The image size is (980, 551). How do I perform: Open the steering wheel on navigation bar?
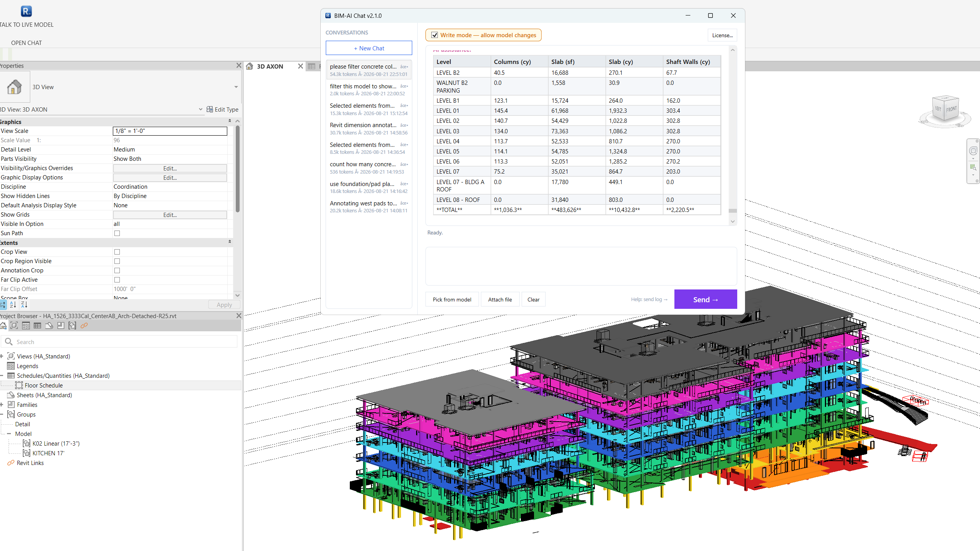pyautogui.click(x=973, y=151)
